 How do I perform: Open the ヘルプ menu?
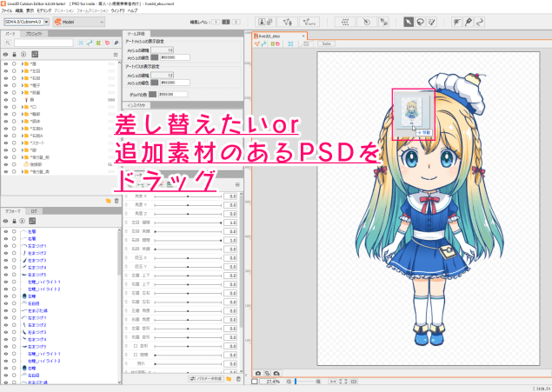point(133,10)
